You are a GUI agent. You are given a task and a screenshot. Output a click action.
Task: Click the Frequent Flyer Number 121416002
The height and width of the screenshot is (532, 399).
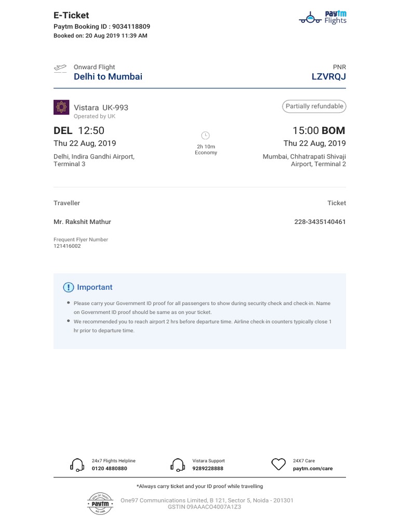(67, 246)
